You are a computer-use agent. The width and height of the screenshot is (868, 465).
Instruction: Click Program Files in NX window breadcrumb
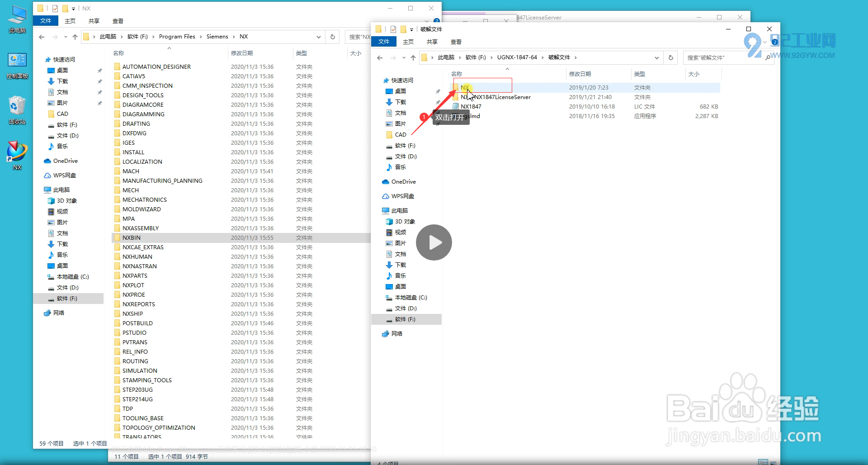pyautogui.click(x=177, y=37)
